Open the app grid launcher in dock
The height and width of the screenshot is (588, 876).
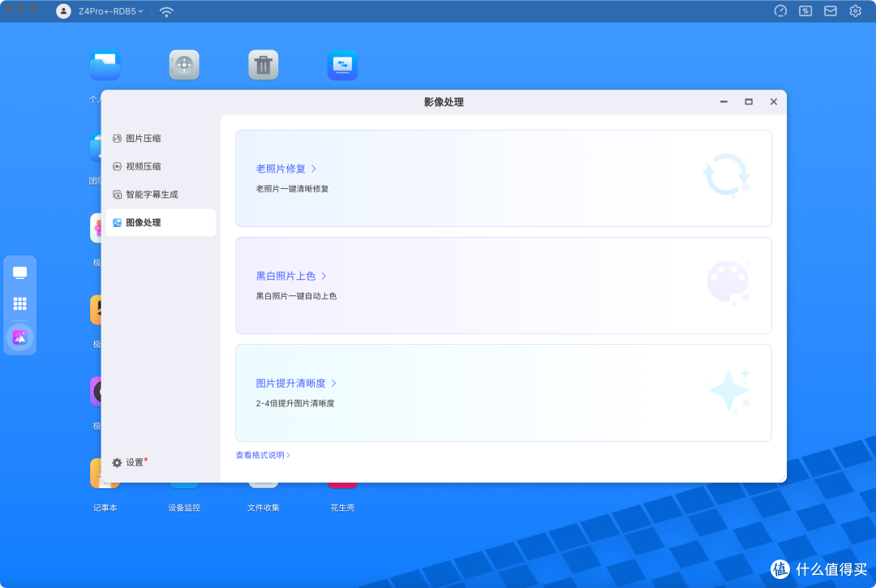point(20,304)
